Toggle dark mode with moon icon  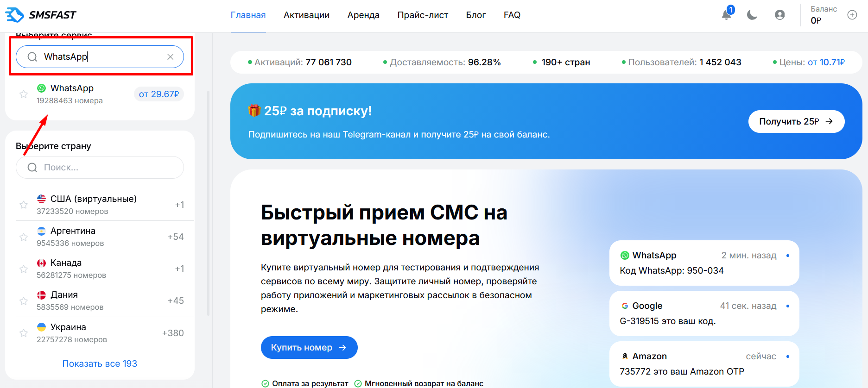click(752, 15)
